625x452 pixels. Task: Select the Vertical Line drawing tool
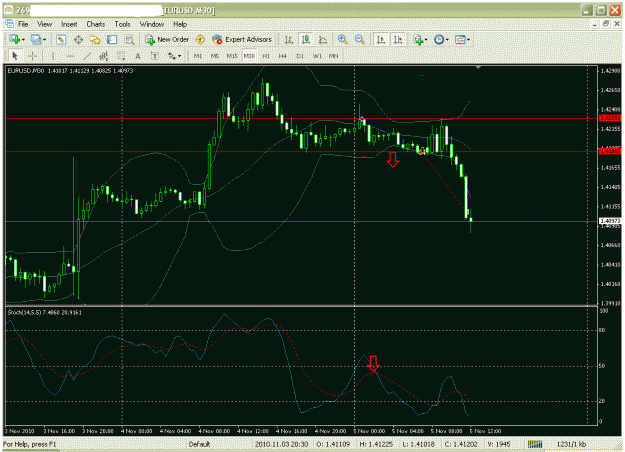click(x=53, y=56)
